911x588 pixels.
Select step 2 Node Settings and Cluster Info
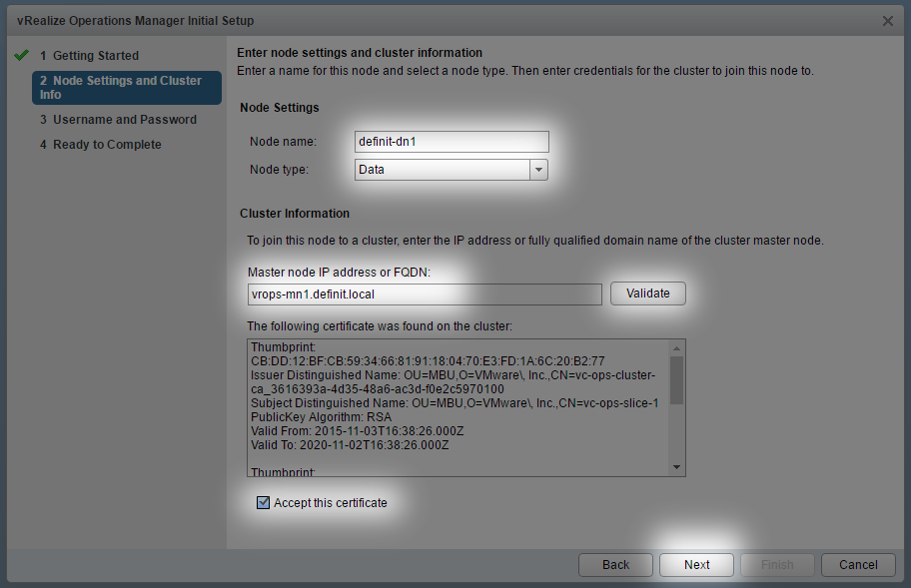tap(127, 88)
